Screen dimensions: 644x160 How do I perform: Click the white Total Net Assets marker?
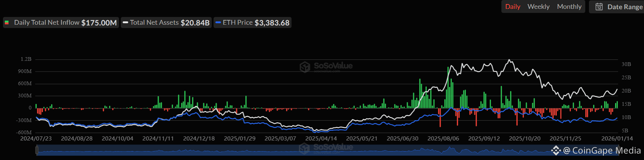click(x=125, y=22)
